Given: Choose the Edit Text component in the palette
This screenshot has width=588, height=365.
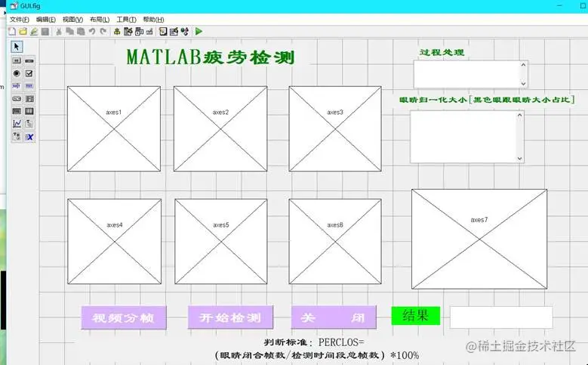Looking at the screenshot, I should 17,86.
